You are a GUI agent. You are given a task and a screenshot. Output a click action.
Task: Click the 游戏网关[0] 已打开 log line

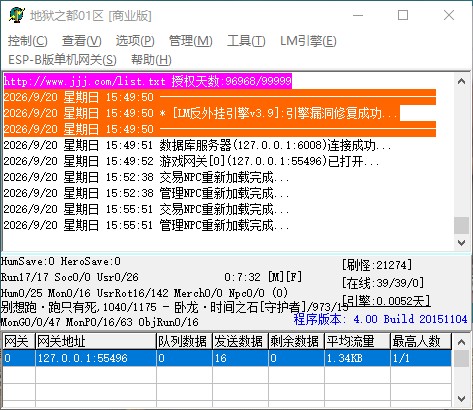click(x=191, y=161)
